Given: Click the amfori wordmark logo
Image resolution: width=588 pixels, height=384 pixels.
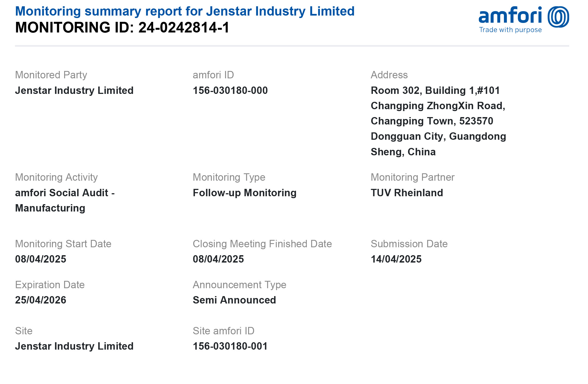Looking at the screenshot, I should click(510, 15).
